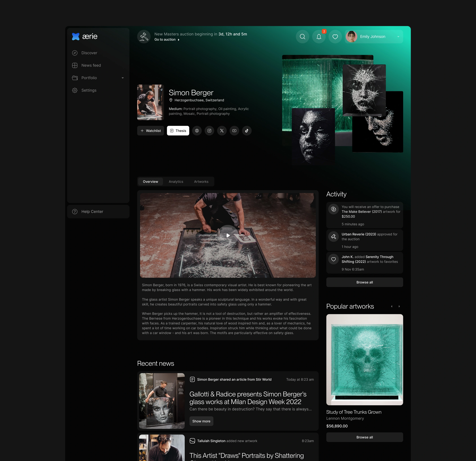This screenshot has height=461, width=476.
Task: Click the Help Center question icon
Action: tap(75, 212)
